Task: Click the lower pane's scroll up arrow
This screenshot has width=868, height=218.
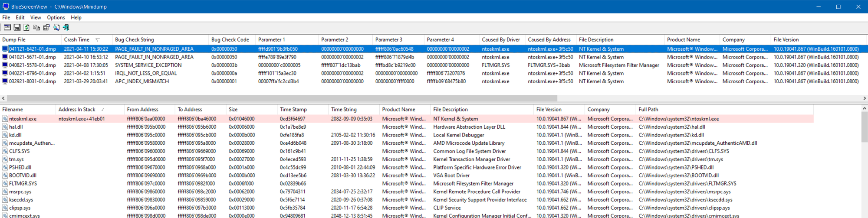Action: [x=865, y=108]
